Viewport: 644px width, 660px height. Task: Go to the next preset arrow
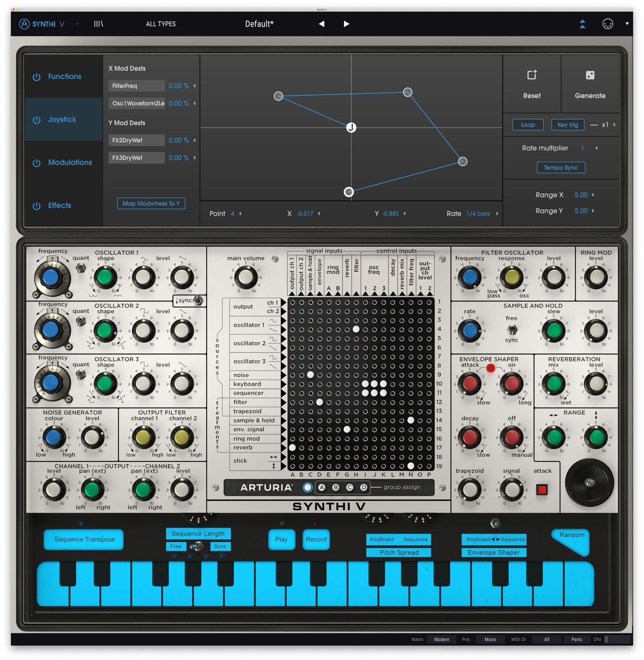click(346, 24)
